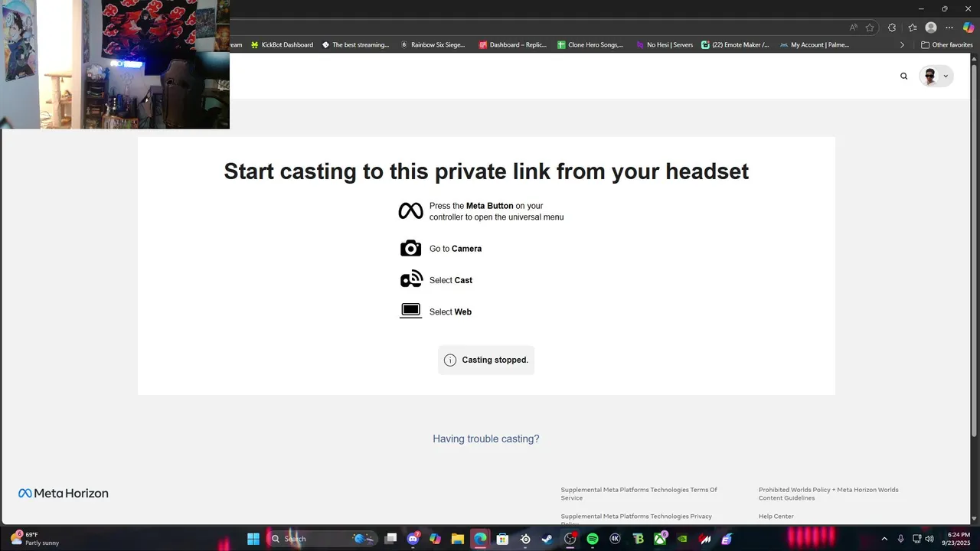Open the Other favorites folder
The image size is (980, 551).
[946, 45]
